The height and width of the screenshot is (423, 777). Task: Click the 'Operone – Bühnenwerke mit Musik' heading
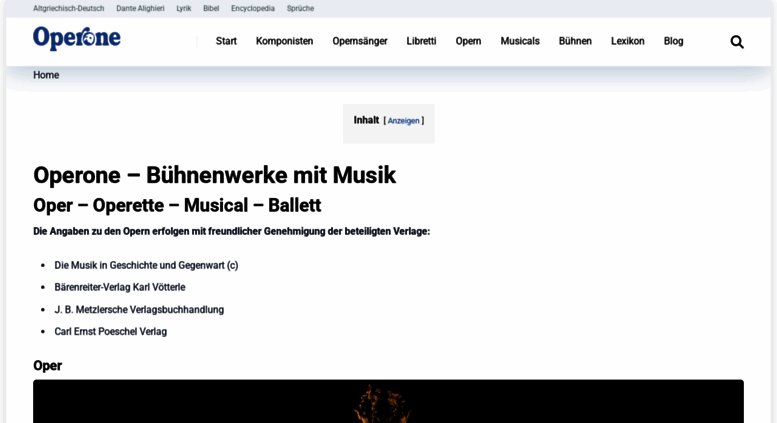tap(215, 175)
